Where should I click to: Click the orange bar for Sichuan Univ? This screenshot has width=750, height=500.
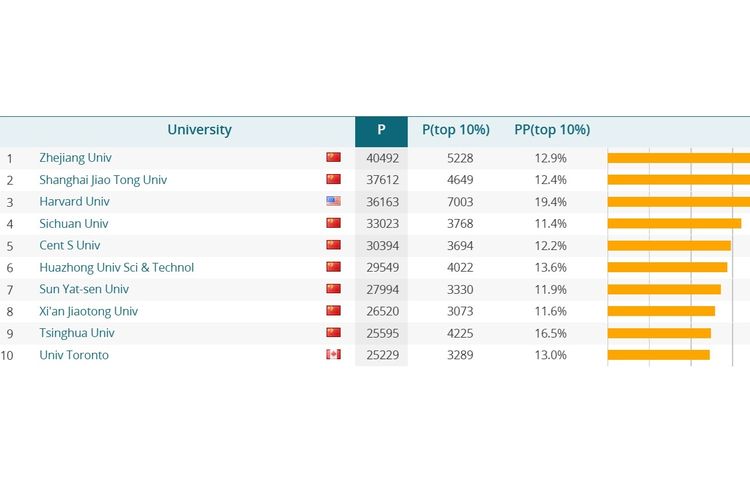coord(674,223)
